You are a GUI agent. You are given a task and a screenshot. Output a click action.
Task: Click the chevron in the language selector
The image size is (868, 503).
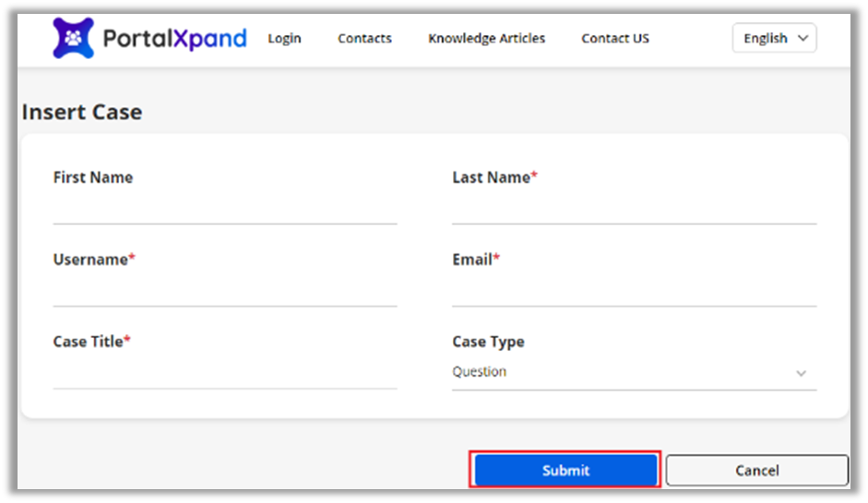click(x=802, y=39)
